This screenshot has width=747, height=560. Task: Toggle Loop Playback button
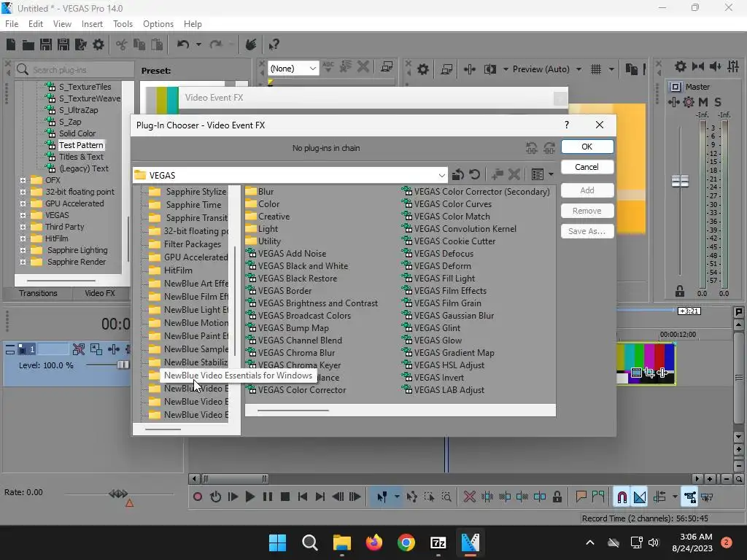coord(215,497)
